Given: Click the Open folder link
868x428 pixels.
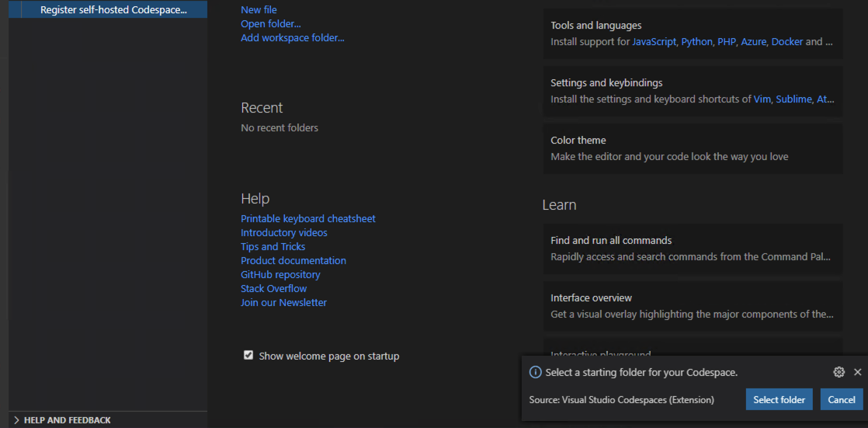Looking at the screenshot, I should (271, 24).
